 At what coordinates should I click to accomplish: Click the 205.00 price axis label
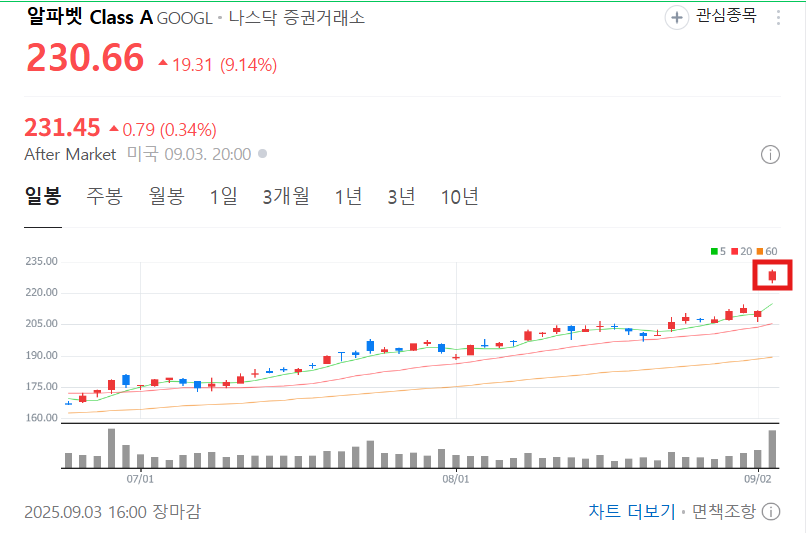42,324
